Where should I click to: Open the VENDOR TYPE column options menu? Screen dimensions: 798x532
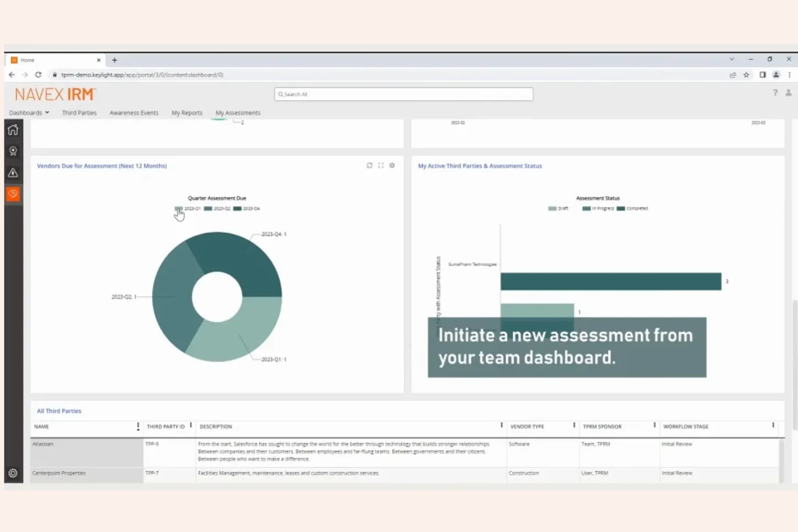pyautogui.click(x=574, y=425)
